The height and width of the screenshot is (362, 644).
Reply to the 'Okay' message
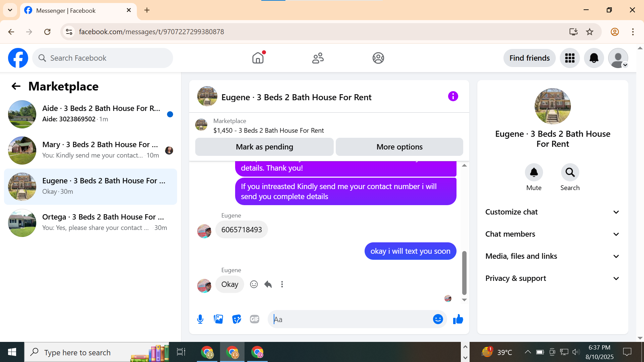pyautogui.click(x=268, y=284)
